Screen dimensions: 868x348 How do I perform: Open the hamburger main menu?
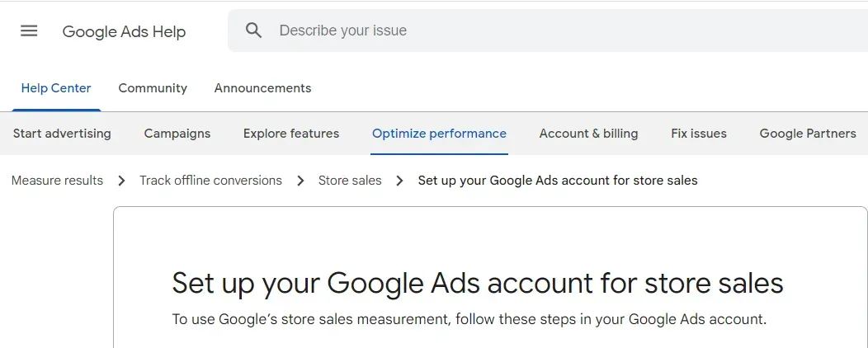tap(29, 31)
